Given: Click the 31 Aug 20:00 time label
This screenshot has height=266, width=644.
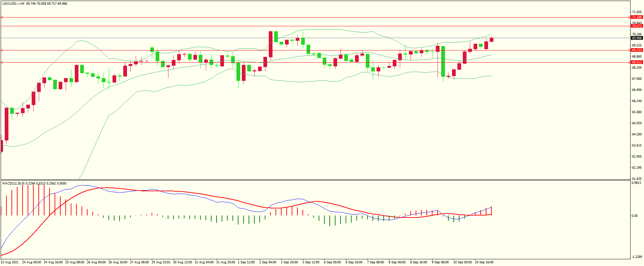Looking at the screenshot, I should (x=226, y=262).
